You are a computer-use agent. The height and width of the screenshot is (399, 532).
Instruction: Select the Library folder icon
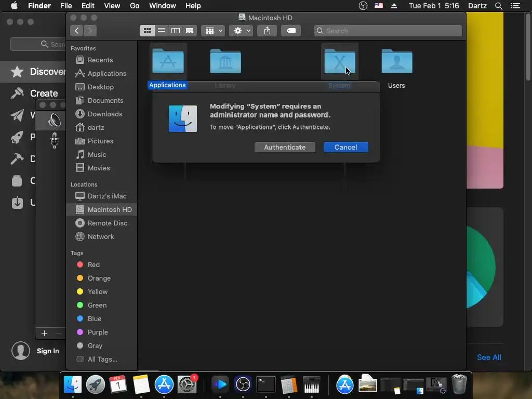point(225,61)
